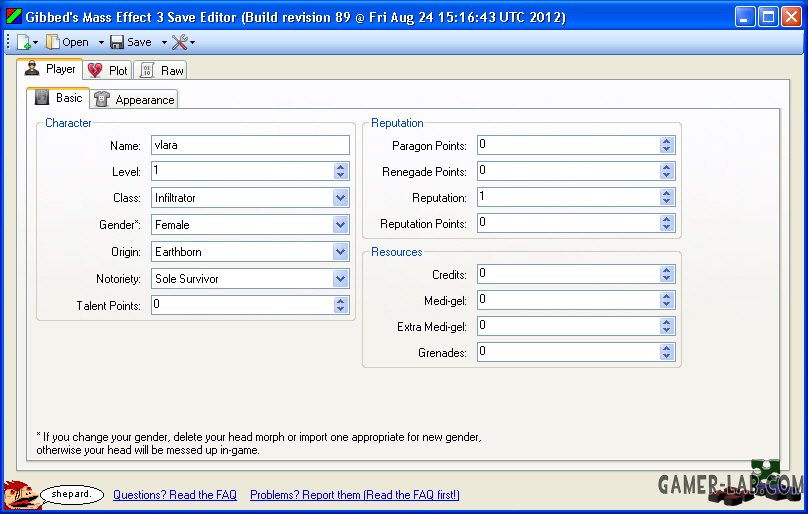
Task: Increase Renegade Points with up arrow
Action: (666, 167)
